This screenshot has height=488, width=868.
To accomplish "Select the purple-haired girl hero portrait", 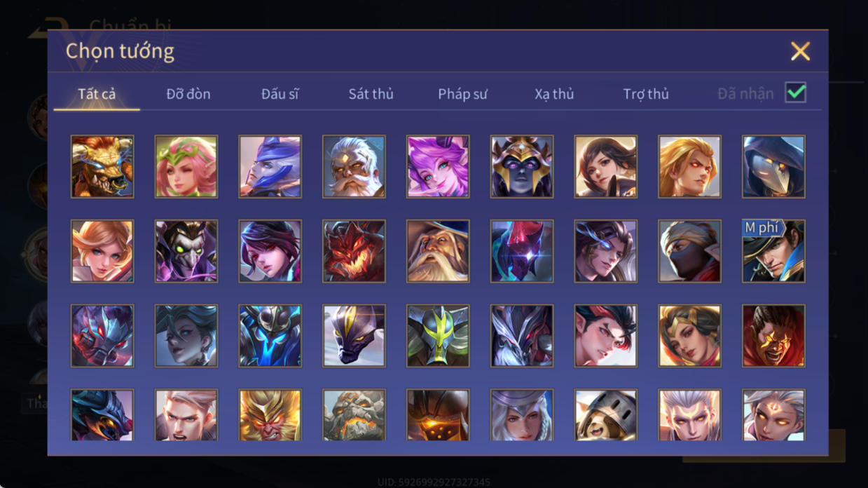I will coord(438,167).
